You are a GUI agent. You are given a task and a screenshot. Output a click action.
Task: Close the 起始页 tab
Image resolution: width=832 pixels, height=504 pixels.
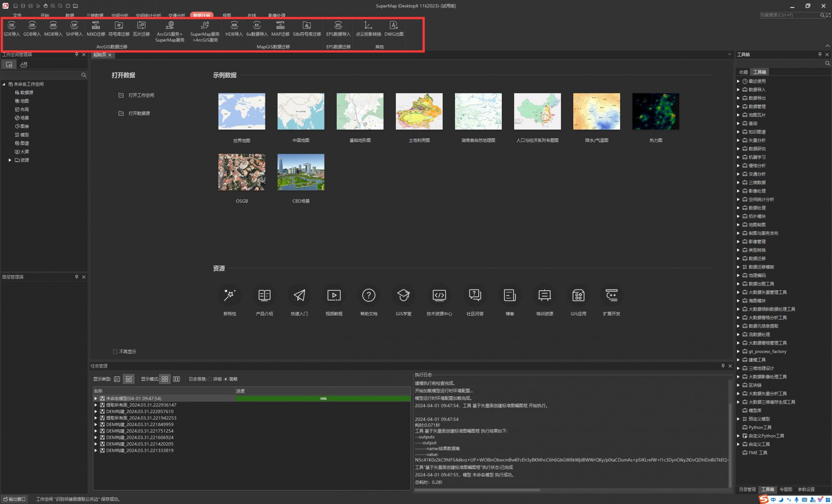click(110, 55)
